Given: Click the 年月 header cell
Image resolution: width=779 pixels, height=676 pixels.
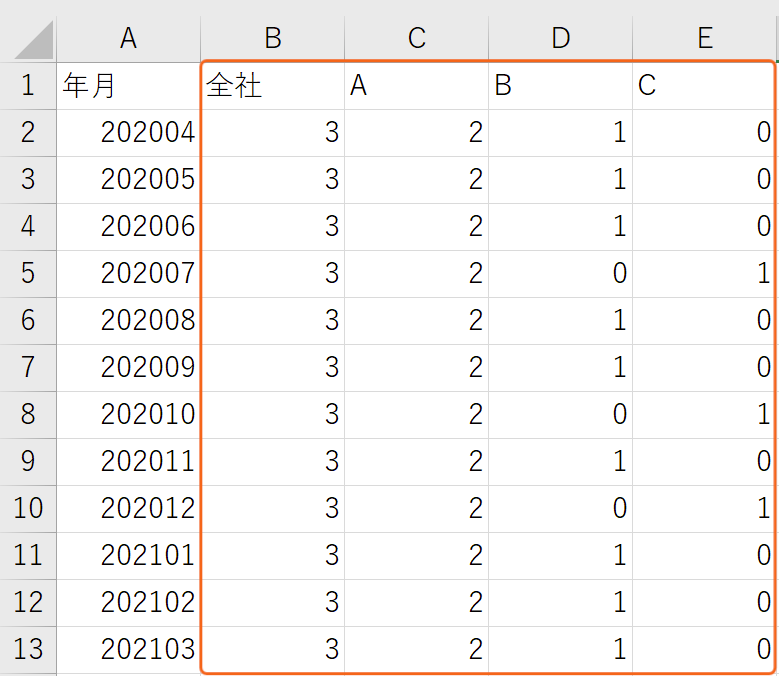Looking at the screenshot, I should [129, 85].
